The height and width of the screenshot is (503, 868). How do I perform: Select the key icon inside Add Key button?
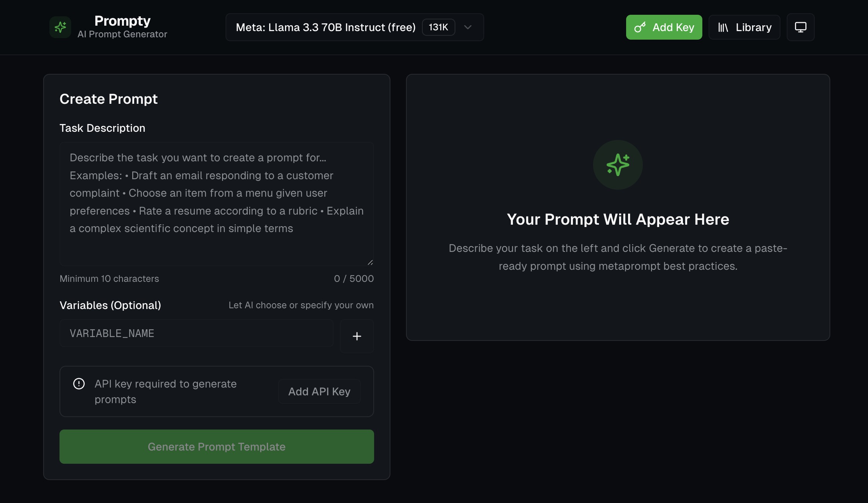pos(642,27)
